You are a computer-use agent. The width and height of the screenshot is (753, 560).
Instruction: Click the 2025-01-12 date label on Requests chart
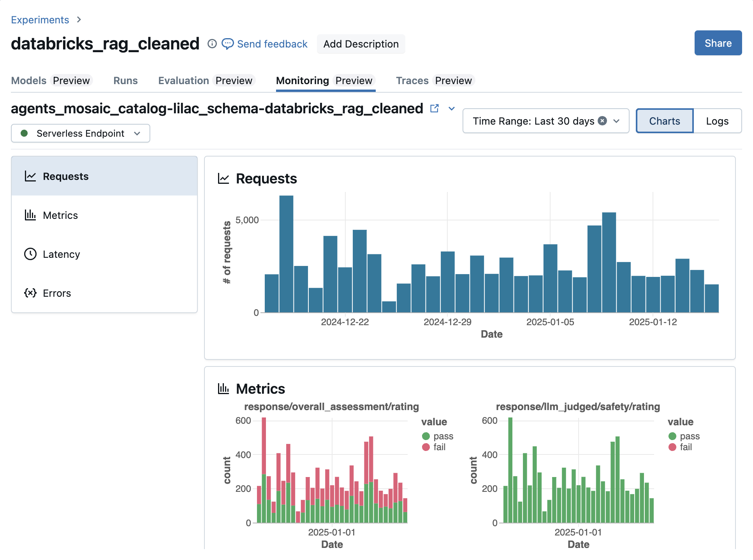[653, 322]
